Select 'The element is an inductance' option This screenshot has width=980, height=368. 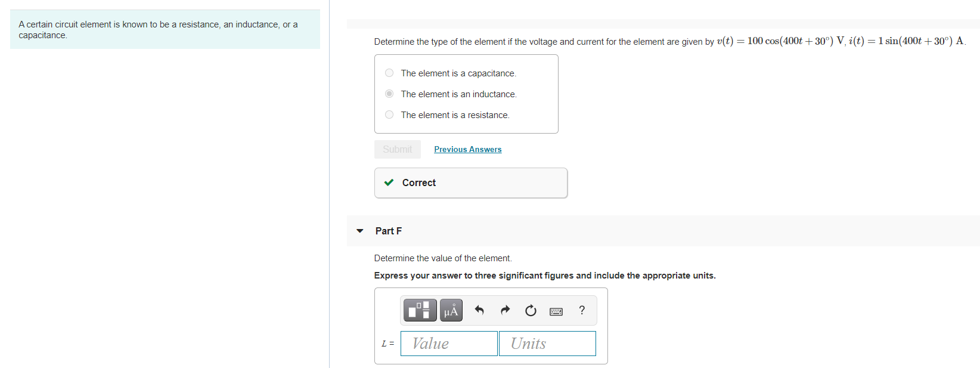(389, 93)
